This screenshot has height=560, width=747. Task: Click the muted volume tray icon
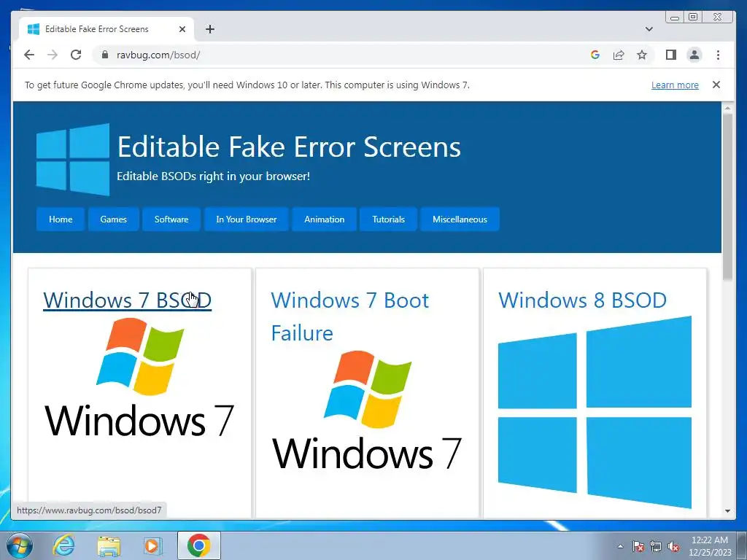pyautogui.click(x=673, y=547)
